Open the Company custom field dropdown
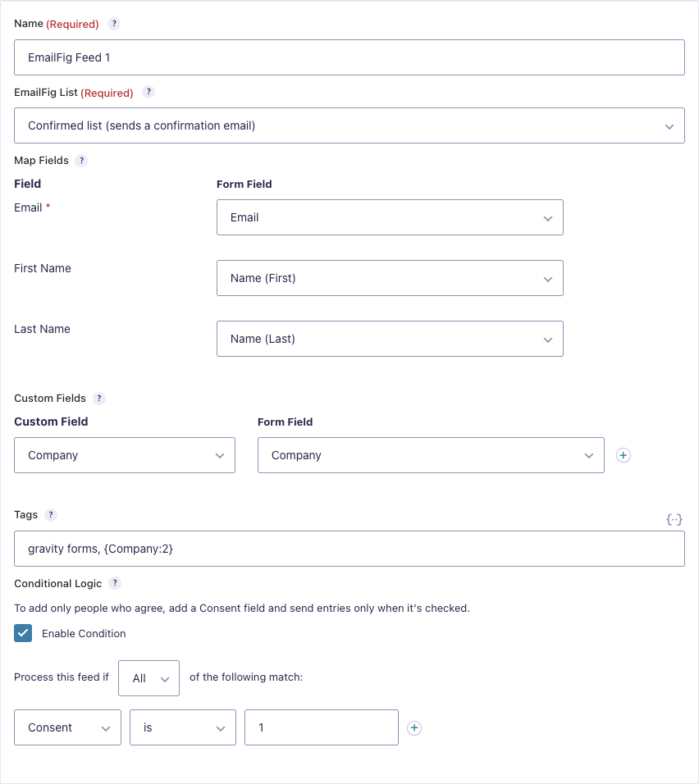This screenshot has width=699, height=784. coord(125,455)
